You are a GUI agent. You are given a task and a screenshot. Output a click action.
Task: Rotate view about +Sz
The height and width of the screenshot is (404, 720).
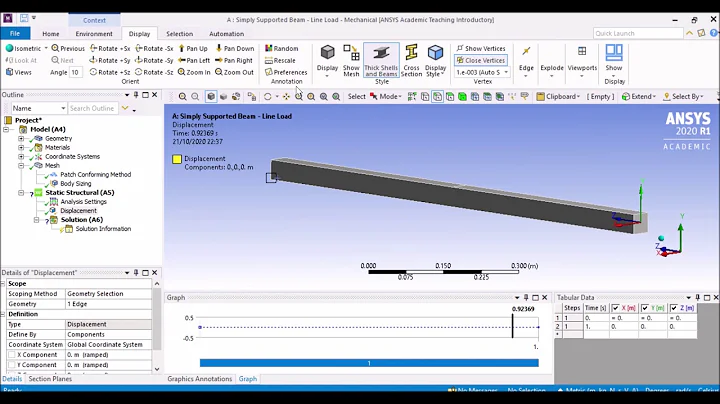click(x=110, y=72)
